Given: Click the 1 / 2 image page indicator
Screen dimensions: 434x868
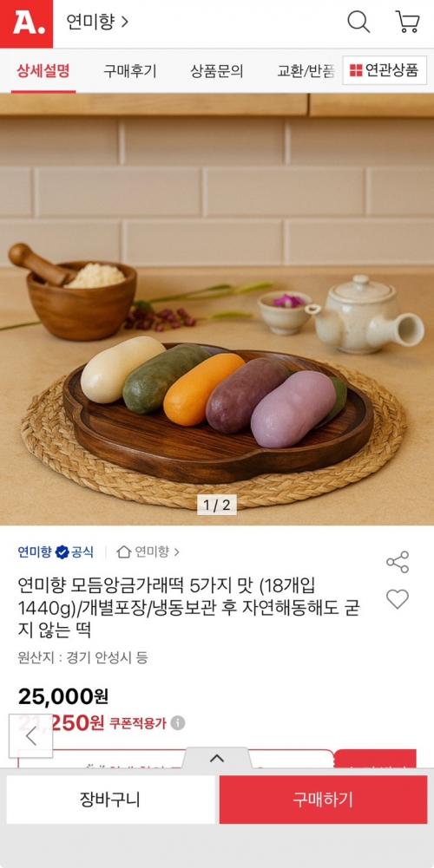Looking at the screenshot, I should [217, 505].
